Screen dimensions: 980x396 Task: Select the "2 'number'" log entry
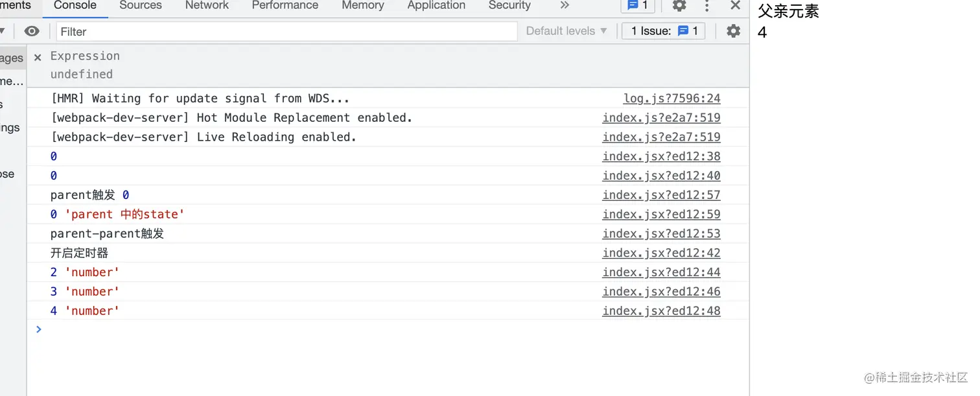pyautogui.click(x=85, y=272)
